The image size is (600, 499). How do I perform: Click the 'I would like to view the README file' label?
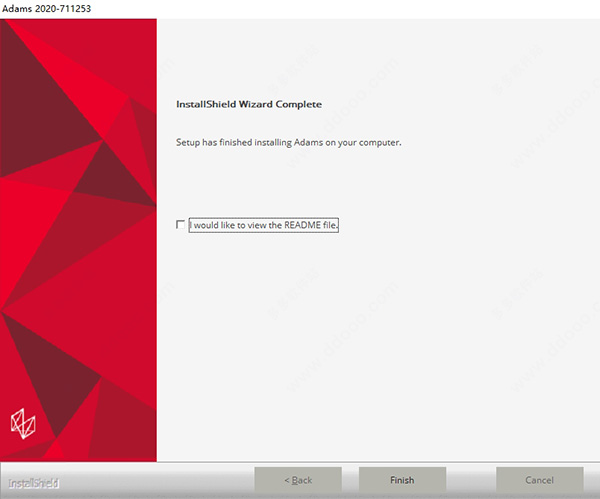264,225
